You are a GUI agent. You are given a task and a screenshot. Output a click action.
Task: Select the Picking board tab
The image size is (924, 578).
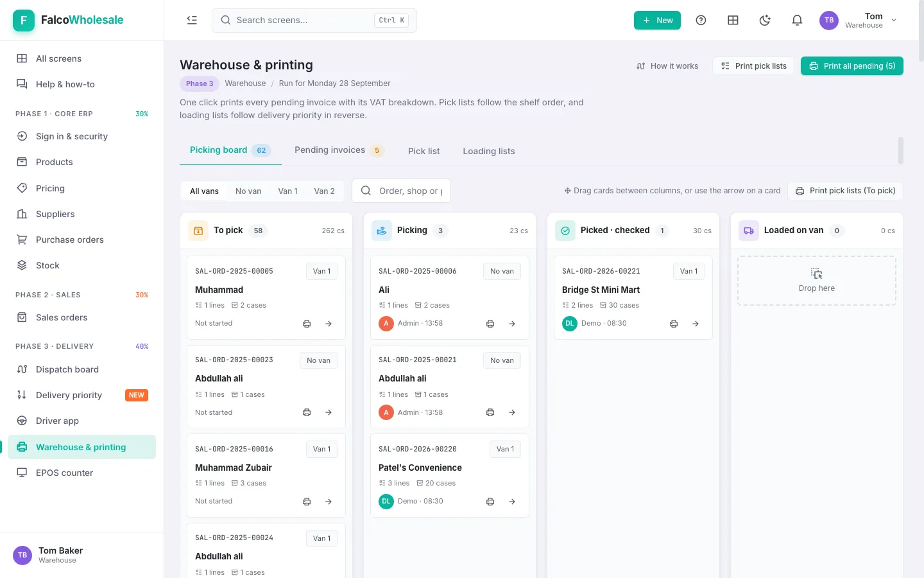(x=230, y=150)
